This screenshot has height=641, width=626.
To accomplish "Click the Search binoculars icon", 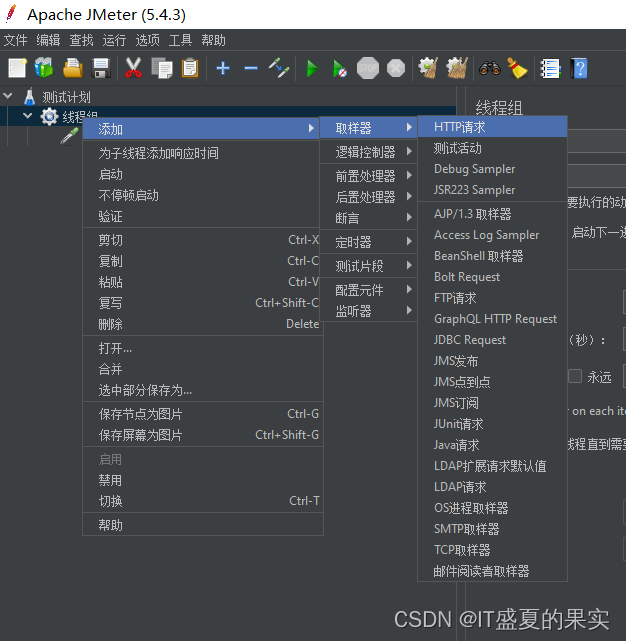I will [x=489, y=68].
